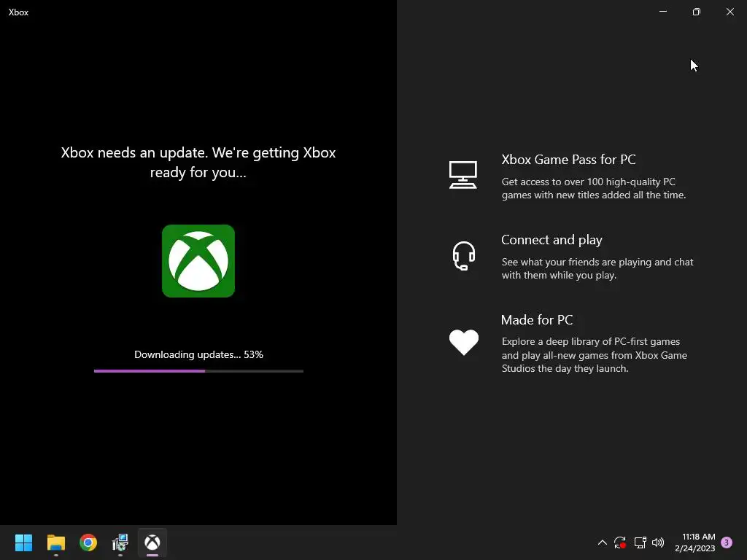Click the Connect and play headset icon
Viewport: 747px width, 560px height.
click(463, 256)
